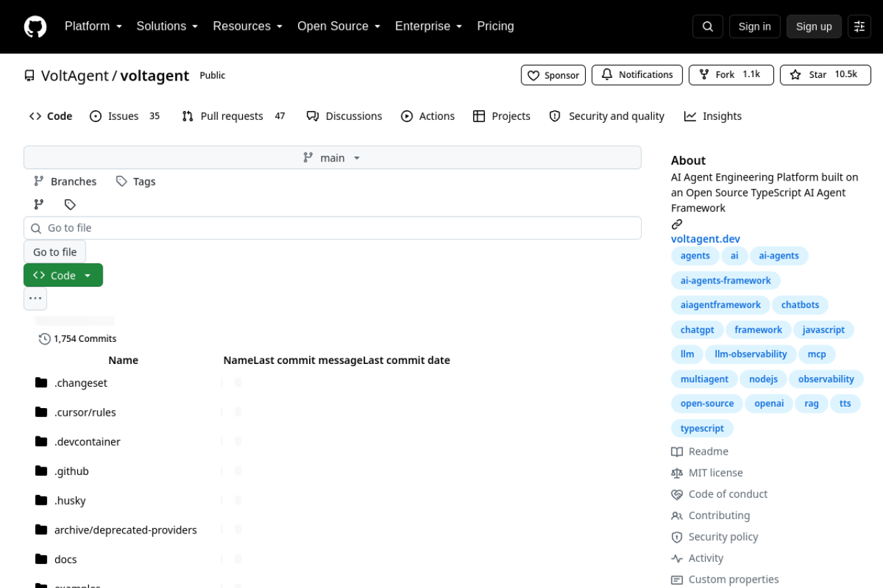
Task: Click the book icon next to Readme
Action: coord(677,452)
